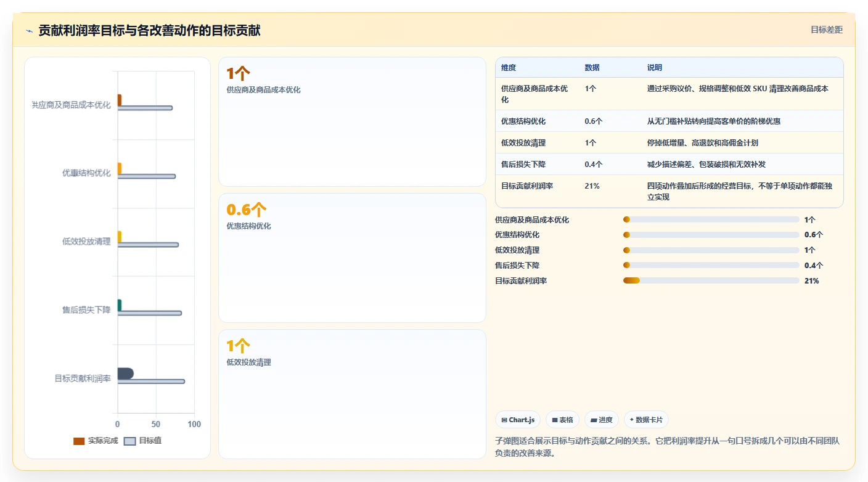Select the 数据卡片 tag chip
The height and width of the screenshot is (482, 868).
646,420
